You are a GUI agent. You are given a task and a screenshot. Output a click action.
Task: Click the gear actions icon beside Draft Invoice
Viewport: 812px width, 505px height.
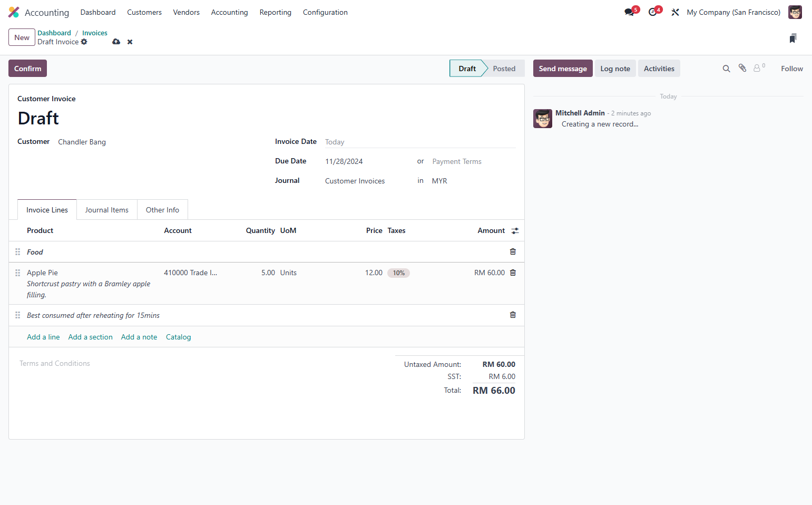click(x=84, y=42)
